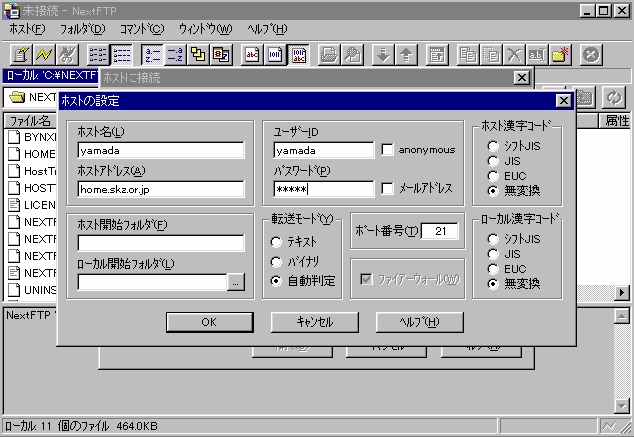The width and height of the screenshot is (634, 437).
Task: Open the ヘルプ(H) menu in menu bar
Action: point(267,29)
